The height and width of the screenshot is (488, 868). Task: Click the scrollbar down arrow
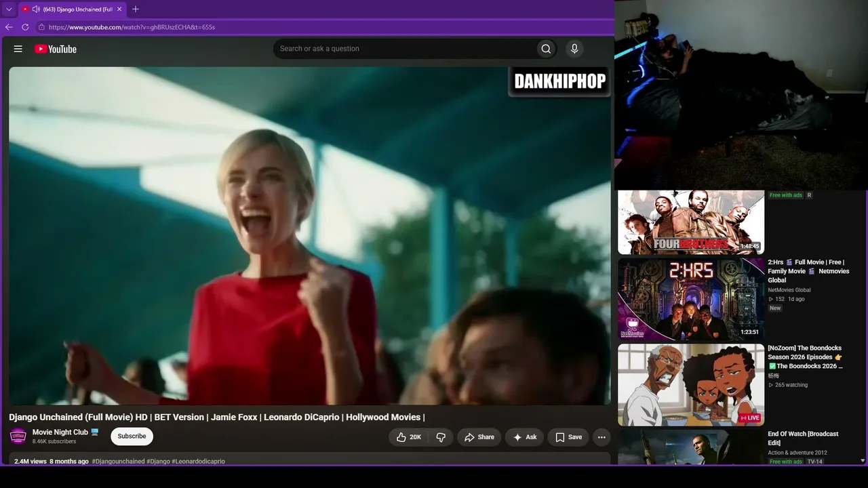pyautogui.click(x=863, y=461)
